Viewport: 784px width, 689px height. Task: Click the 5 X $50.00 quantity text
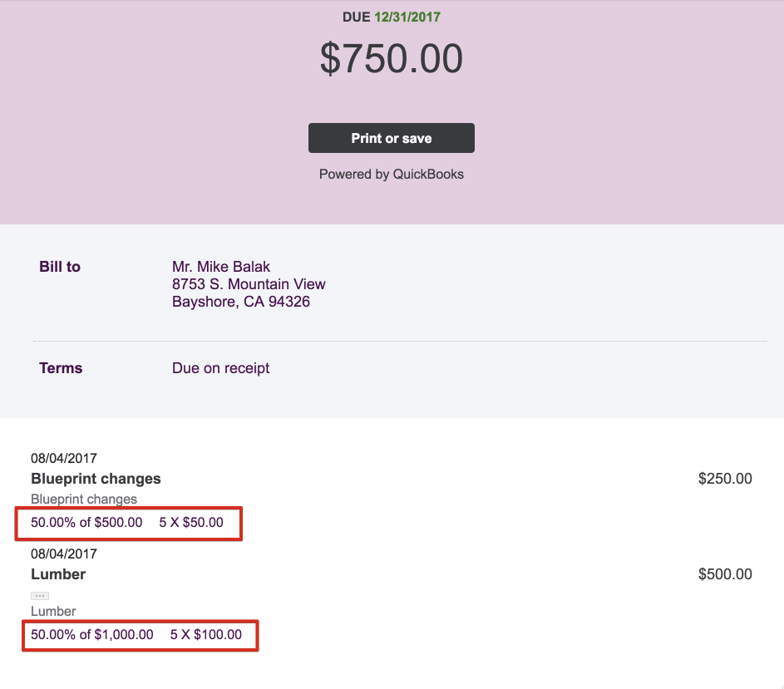click(x=191, y=523)
